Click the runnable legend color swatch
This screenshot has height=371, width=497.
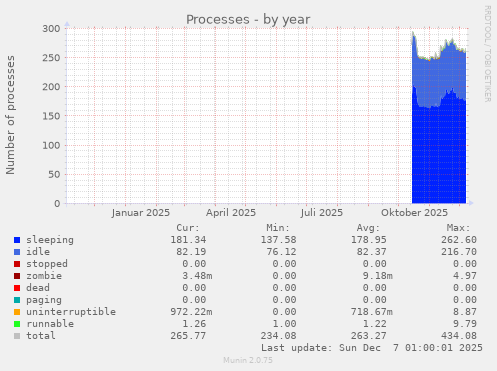coord(17,324)
